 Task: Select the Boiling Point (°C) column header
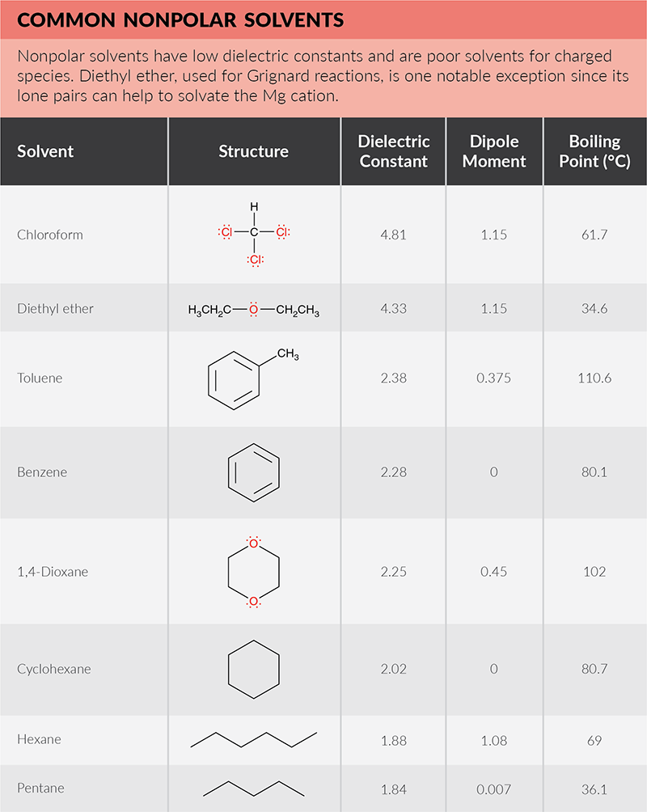point(594,151)
